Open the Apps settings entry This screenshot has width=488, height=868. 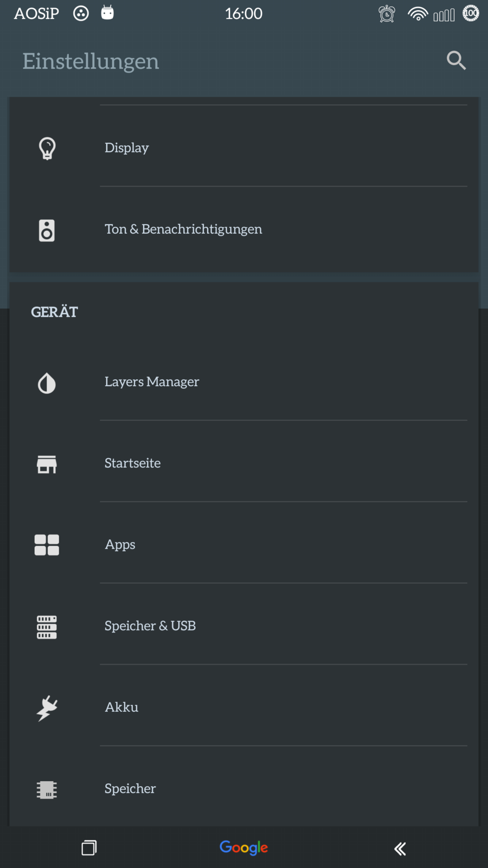[x=120, y=545]
